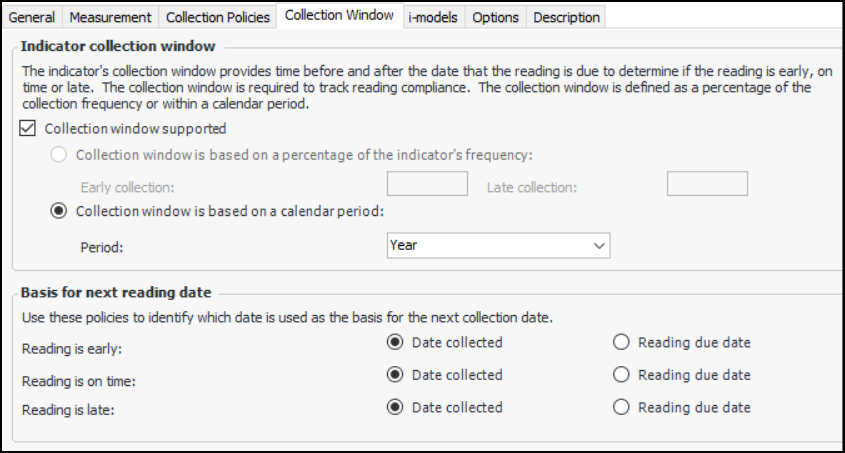Open the Measurement tab
The height and width of the screenshot is (453, 845).
(x=110, y=17)
